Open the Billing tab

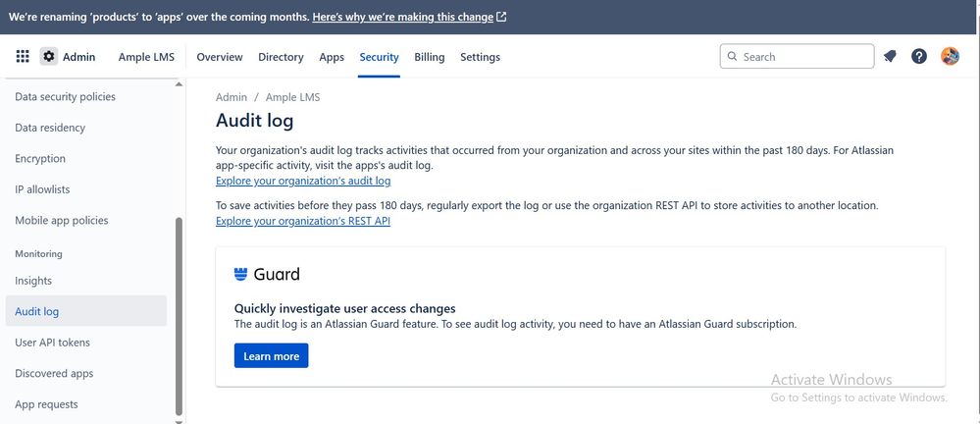[x=430, y=57]
